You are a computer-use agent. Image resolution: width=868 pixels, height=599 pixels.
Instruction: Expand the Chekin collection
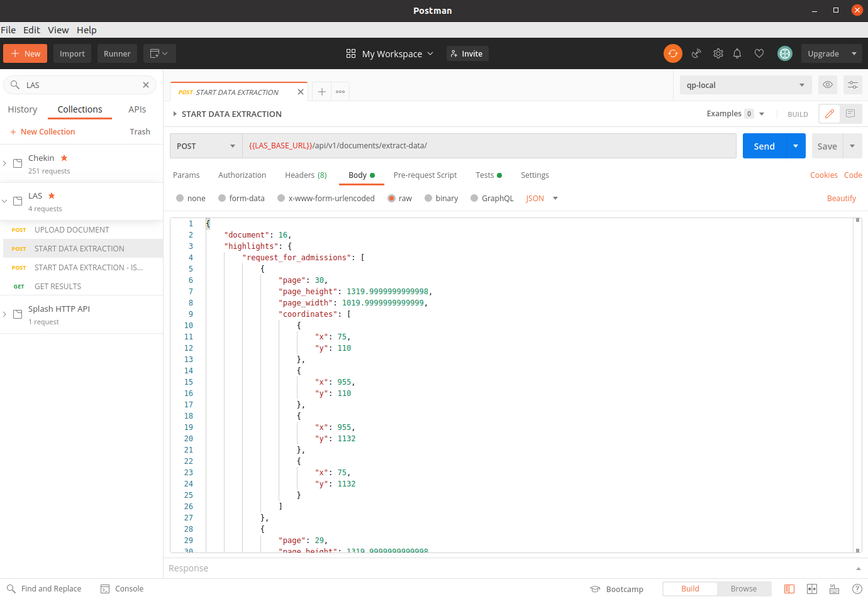5,163
